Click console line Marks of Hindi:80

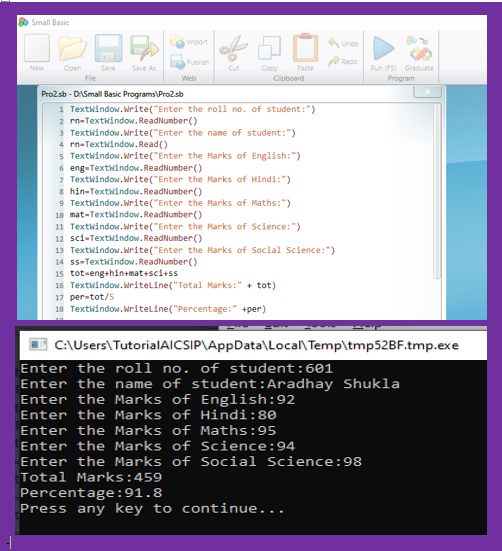coord(148,415)
